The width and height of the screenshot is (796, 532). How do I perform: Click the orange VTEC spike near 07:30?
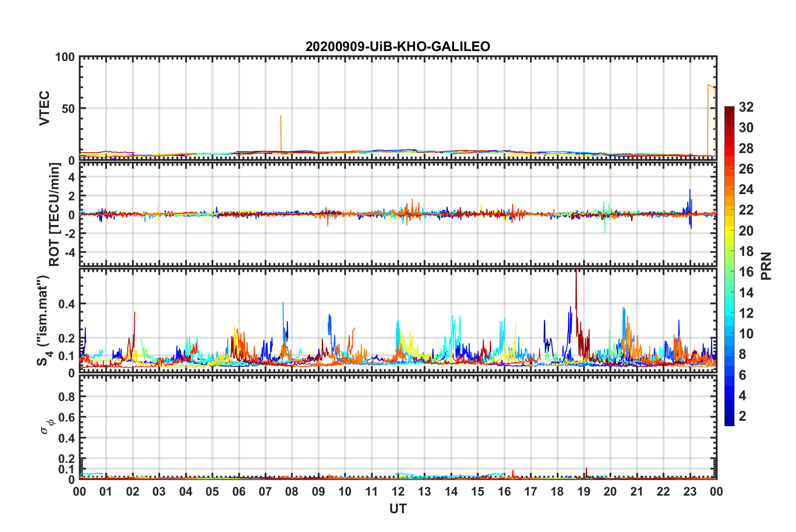point(281,134)
